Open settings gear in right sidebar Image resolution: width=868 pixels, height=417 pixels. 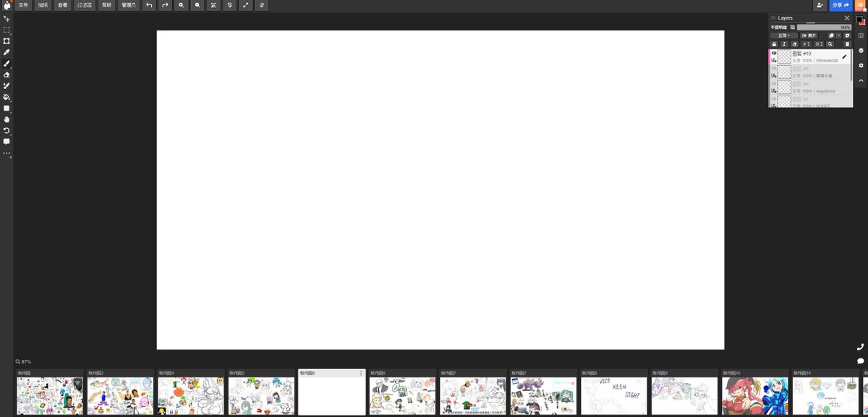coord(861,65)
